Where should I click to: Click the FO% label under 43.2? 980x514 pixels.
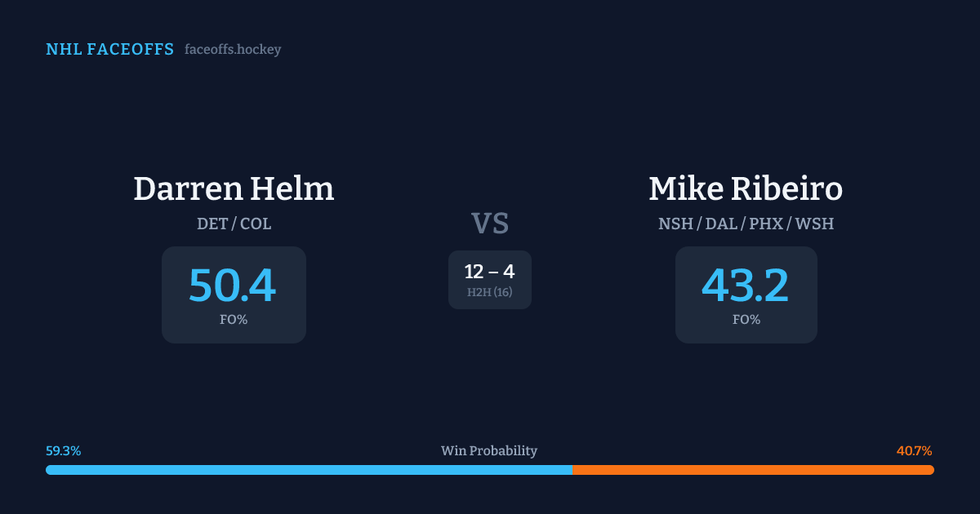click(746, 320)
